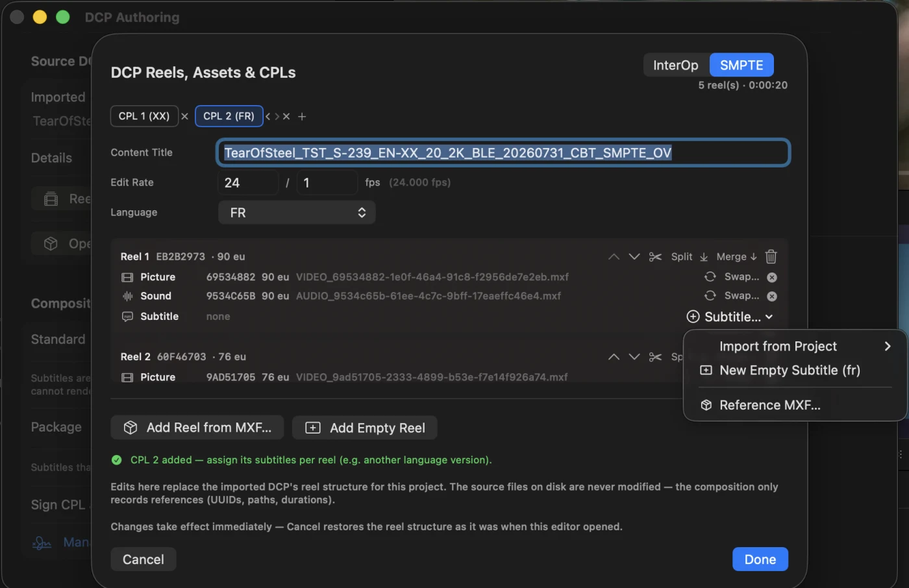Image resolution: width=909 pixels, height=588 pixels.
Task: Click the Reel 2 ID 60F46703
Action: pyautogui.click(x=181, y=357)
